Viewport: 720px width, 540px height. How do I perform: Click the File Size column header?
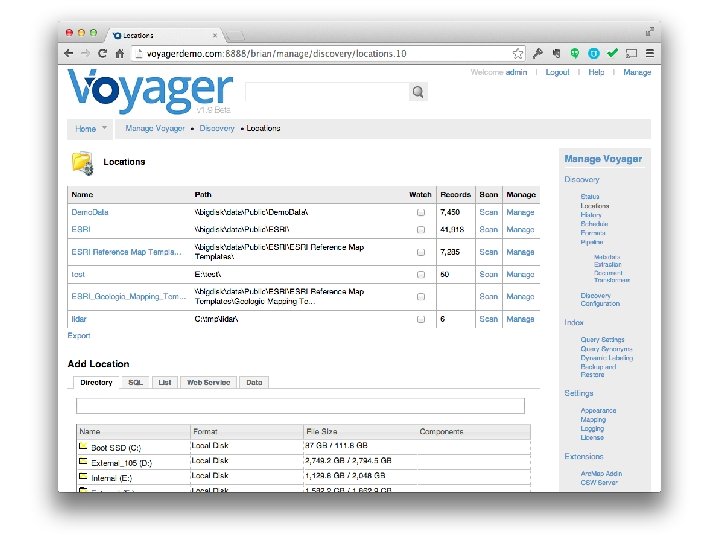[x=321, y=432]
